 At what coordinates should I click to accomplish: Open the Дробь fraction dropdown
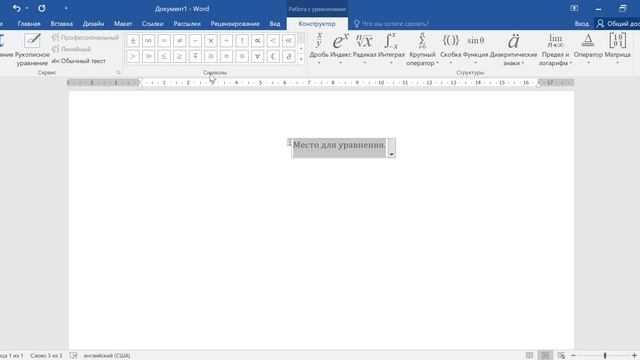click(x=319, y=49)
